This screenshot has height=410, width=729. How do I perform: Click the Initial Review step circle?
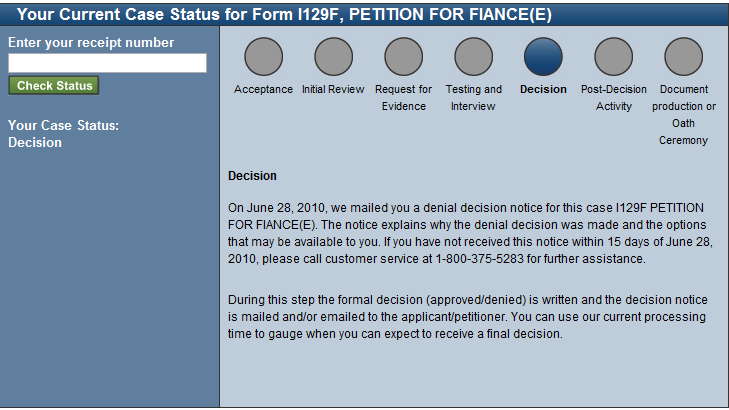click(x=333, y=57)
